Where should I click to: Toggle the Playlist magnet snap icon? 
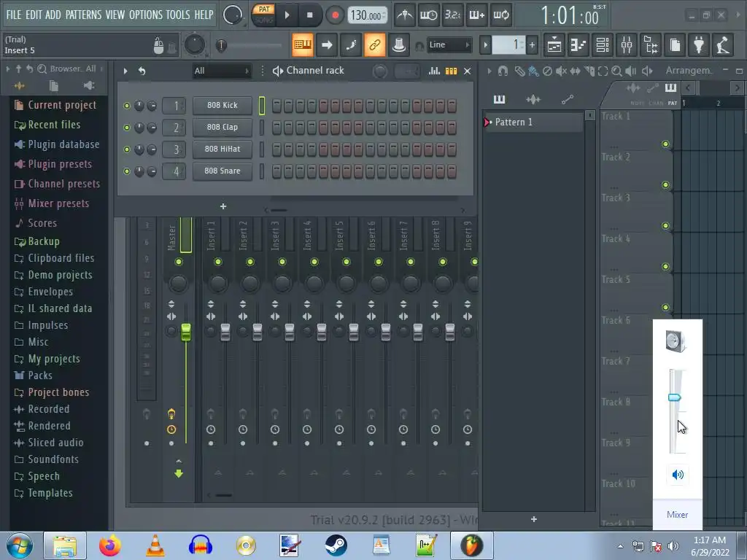[x=503, y=71]
